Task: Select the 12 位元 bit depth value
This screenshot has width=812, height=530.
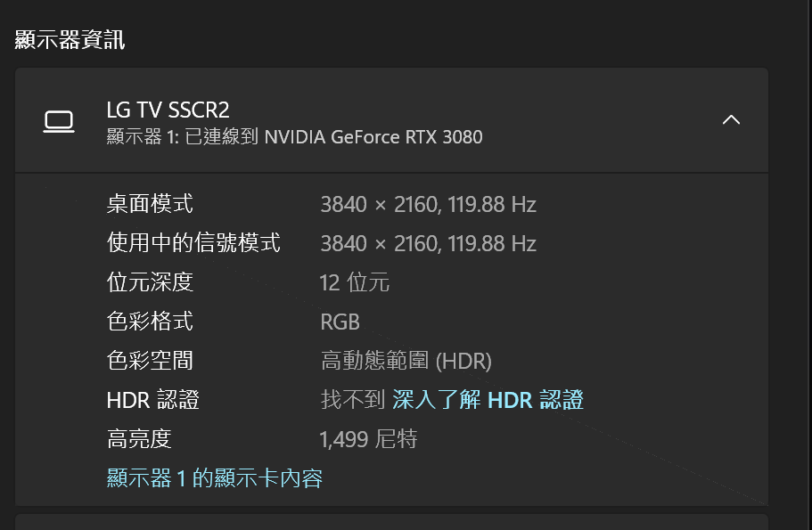Action: coord(354,282)
